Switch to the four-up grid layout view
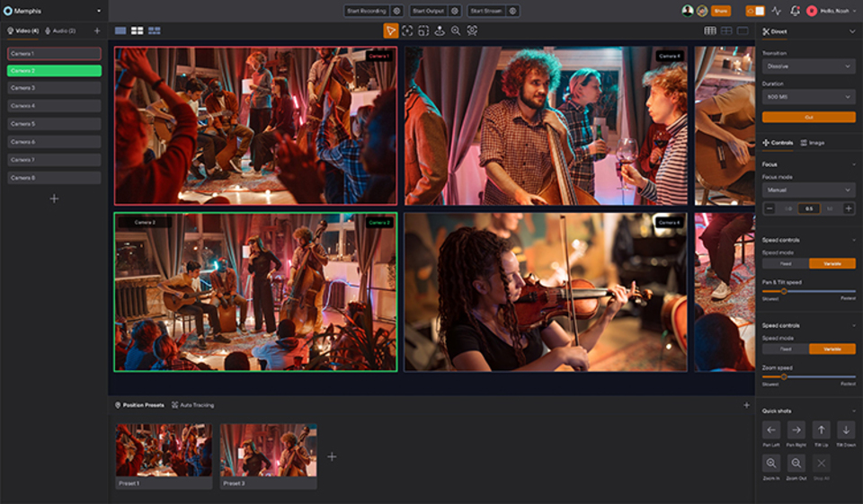The height and width of the screenshot is (504, 863). click(x=137, y=31)
